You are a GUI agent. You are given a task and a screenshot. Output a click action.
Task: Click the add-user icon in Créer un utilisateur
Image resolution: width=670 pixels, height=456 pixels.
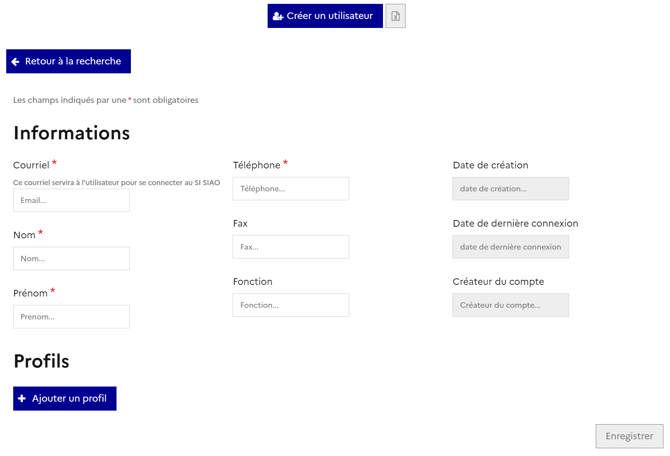[278, 16]
